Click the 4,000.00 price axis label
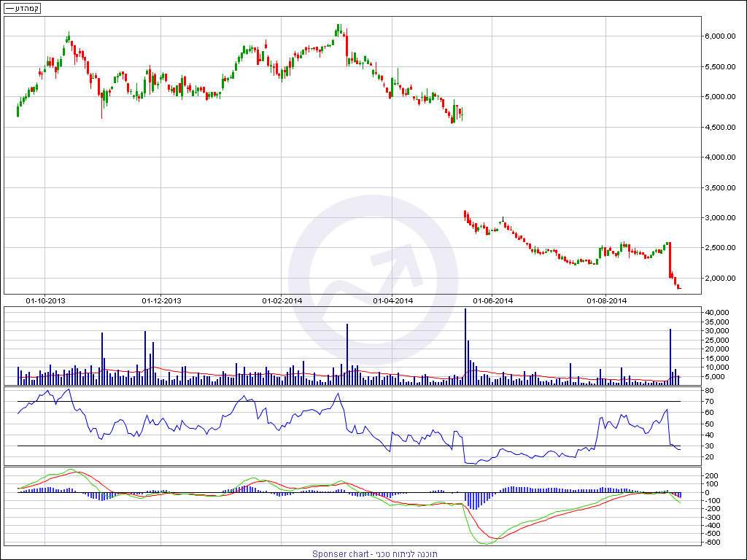747x560 pixels. (720, 157)
